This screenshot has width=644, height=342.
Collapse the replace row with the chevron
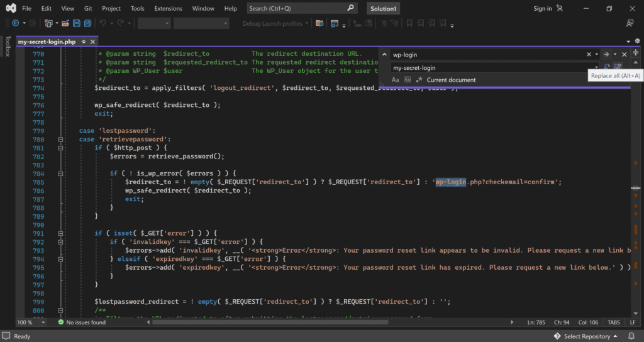pos(384,54)
